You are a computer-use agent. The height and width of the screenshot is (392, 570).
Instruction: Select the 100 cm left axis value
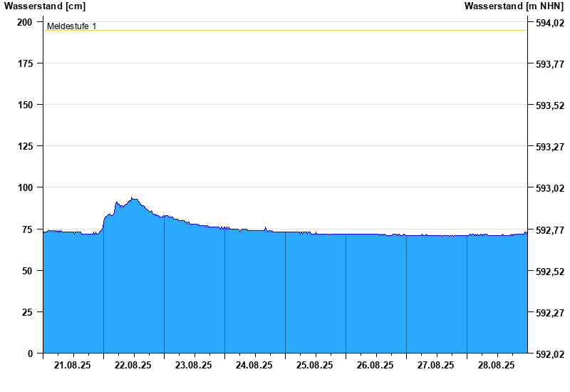point(25,187)
